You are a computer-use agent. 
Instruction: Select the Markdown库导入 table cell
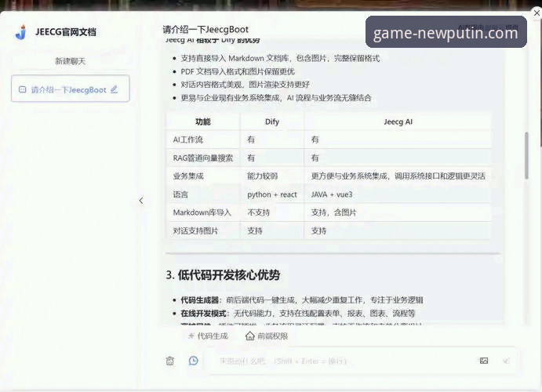coord(203,212)
